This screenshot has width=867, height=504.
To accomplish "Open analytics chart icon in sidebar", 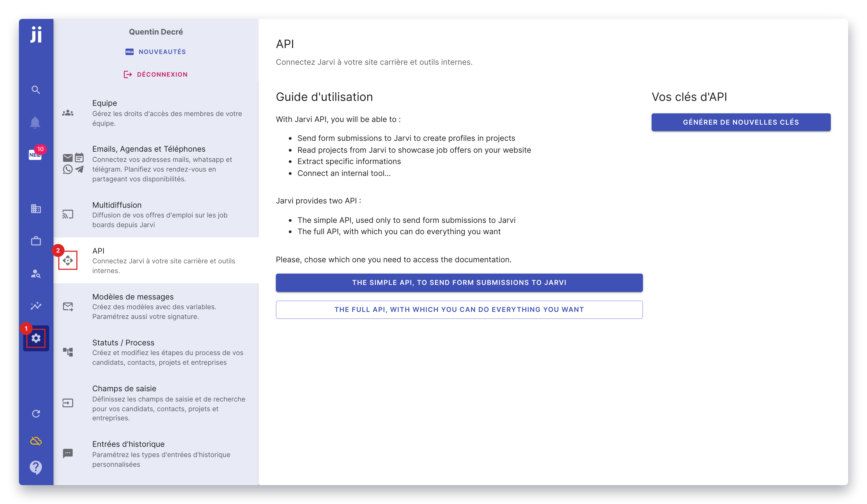I will (x=36, y=306).
